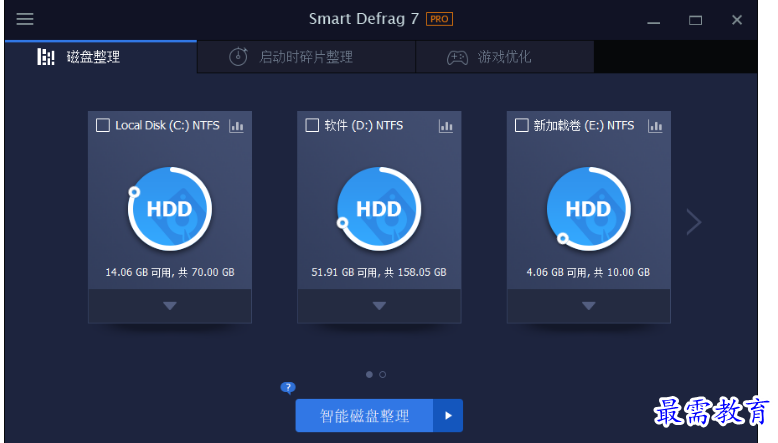Click the HDD circle for drive C:
778x443 pixels.
pyautogui.click(x=170, y=209)
